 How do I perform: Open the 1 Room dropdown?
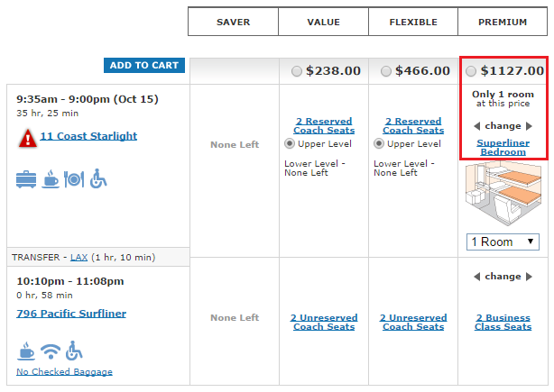pos(503,242)
